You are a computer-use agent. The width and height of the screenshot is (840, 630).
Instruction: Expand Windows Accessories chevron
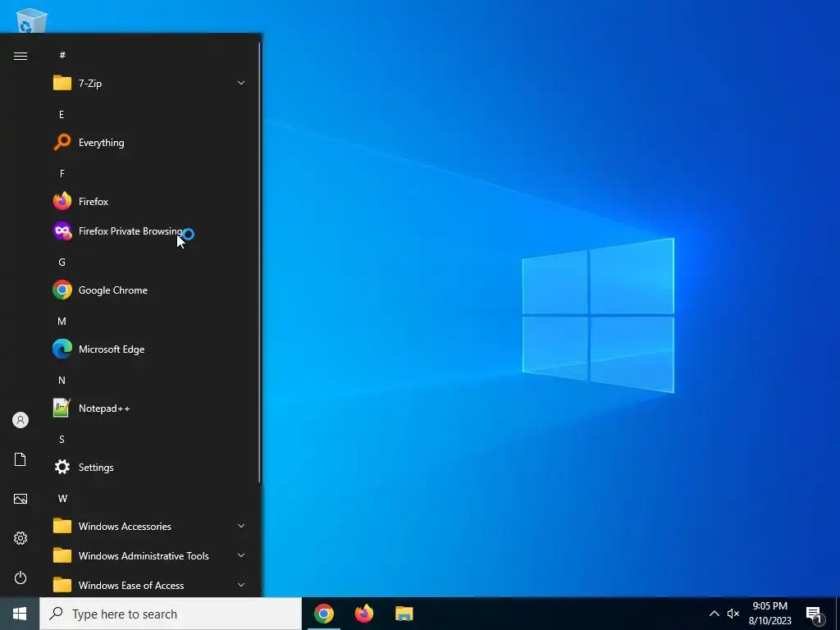tap(241, 526)
